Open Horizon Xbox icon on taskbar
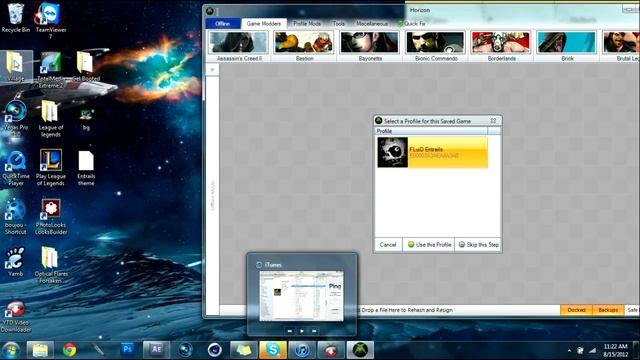 tap(360, 350)
